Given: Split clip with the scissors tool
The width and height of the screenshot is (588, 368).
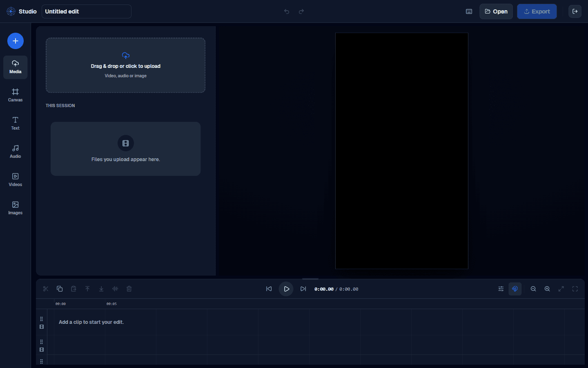Looking at the screenshot, I should [46, 289].
